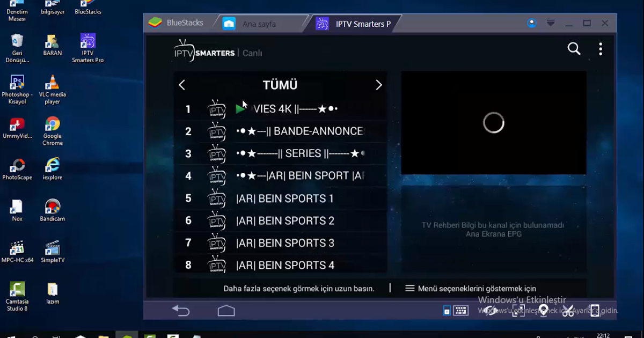Select channel 3 SERIES row
644x338 pixels.
click(280, 153)
